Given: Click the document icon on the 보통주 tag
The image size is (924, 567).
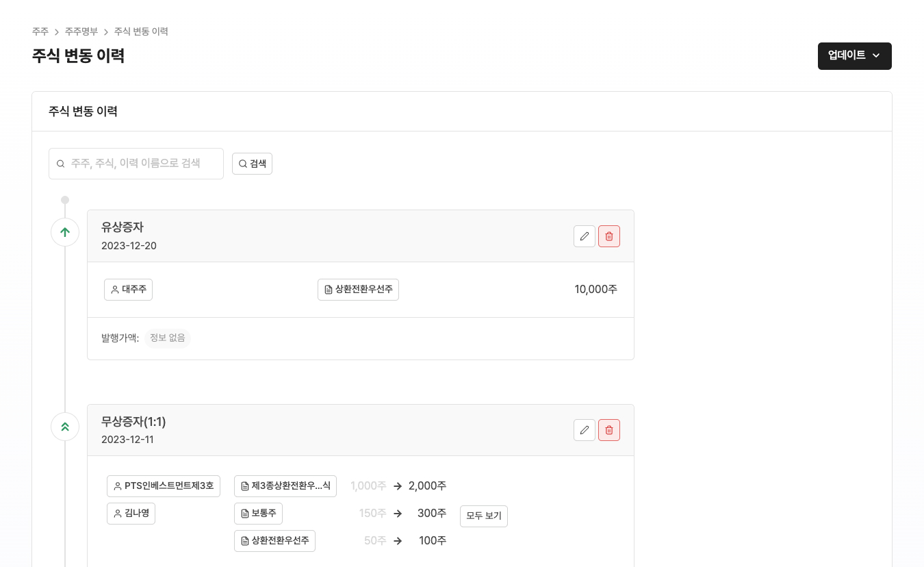Looking at the screenshot, I should click(245, 513).
